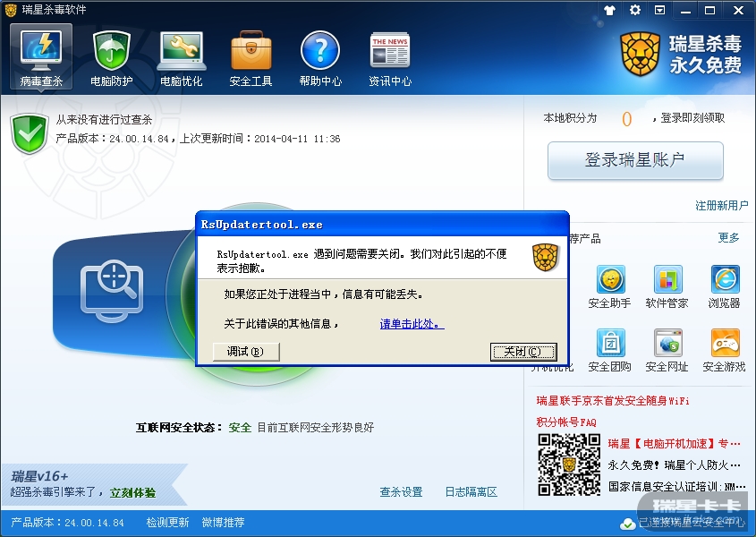Screen dimensions: 756x537
Task: Open 安全助手 product icon
Action: click(610, 286)
